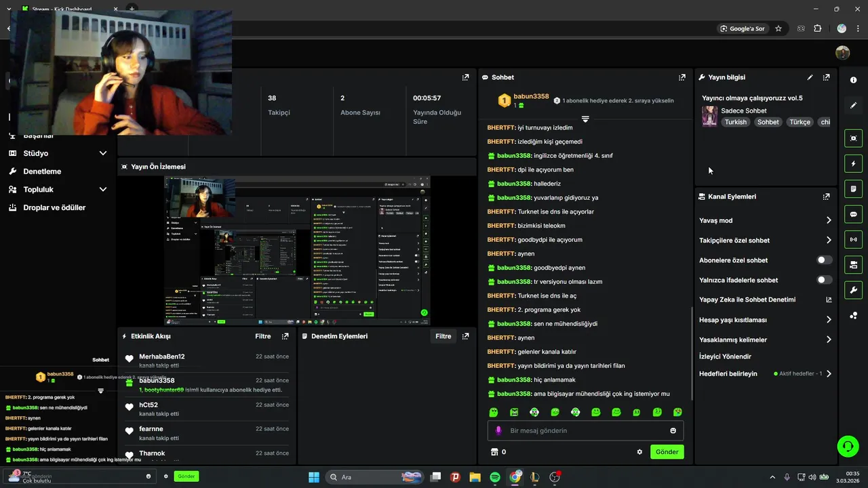Open Yapay Zeka ile Sohbet Denetimi
Image resolution: width=868 pixels, height=488 pixels.
click(766, 300)
